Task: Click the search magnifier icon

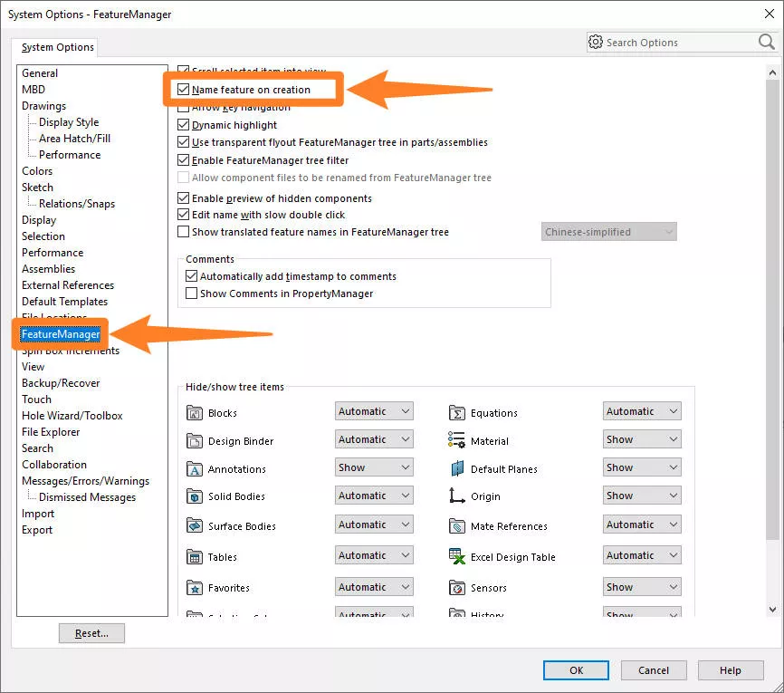Action: point(766,43)
